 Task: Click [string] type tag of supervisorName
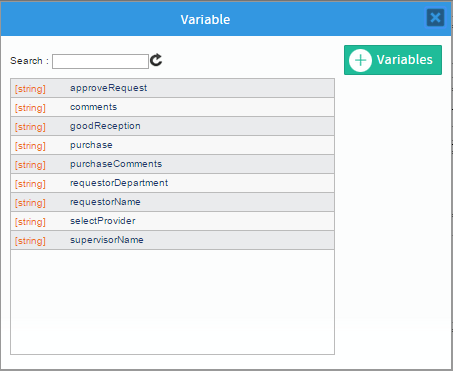[30, 241]
